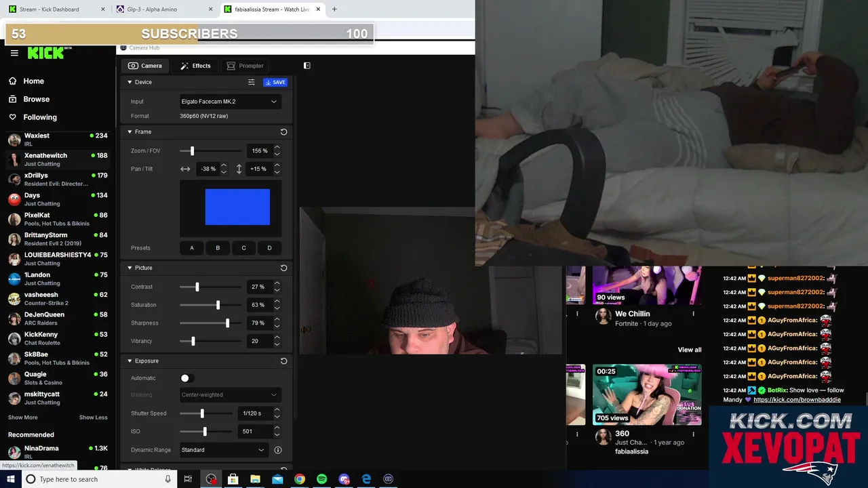Open Task View in taskbar
Screen dimensions: 868x488
point(188,479)
